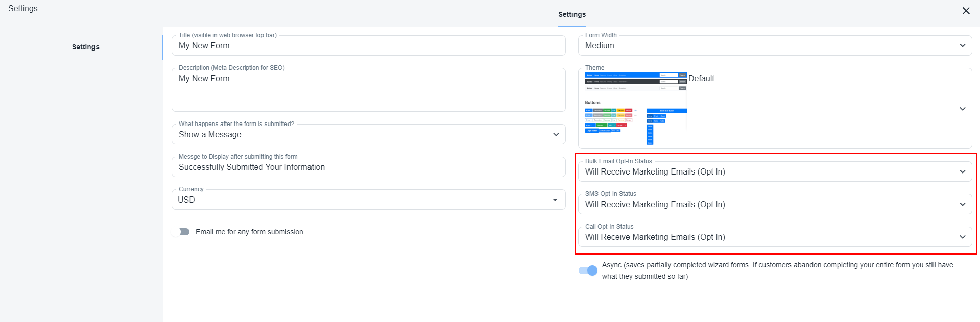Close the Settings dialog with the X icon
The height and width of the screenshot is (322, 980).
[966, 11]
